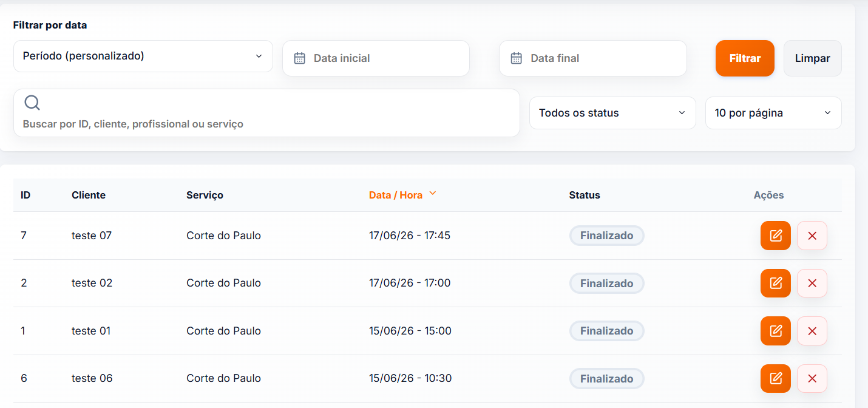Select client name teste 01
Image resolution: width=868 pixels, height=408 pixels.
(91, 331)
